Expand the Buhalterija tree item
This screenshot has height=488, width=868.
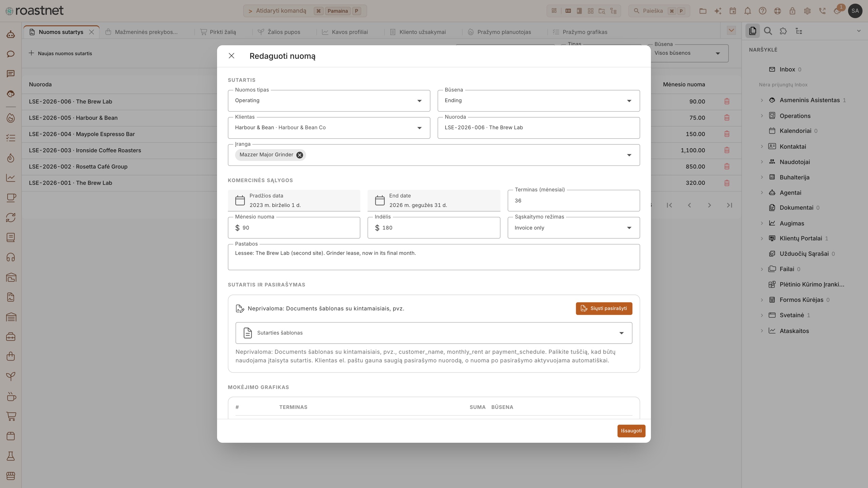(762, 177)
